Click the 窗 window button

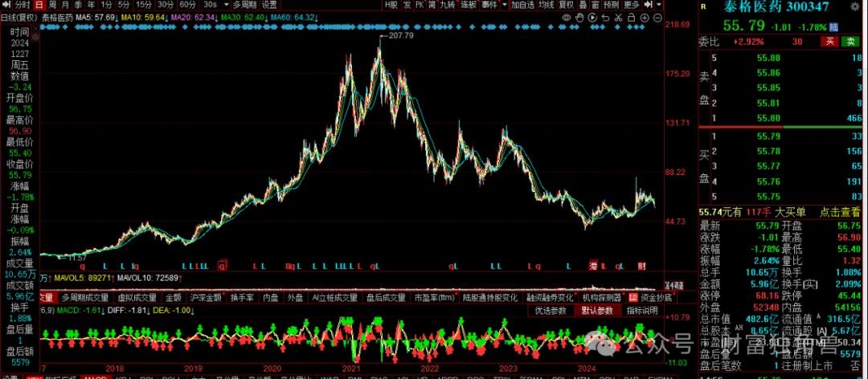pyautogui.click(x=595, y=5)
